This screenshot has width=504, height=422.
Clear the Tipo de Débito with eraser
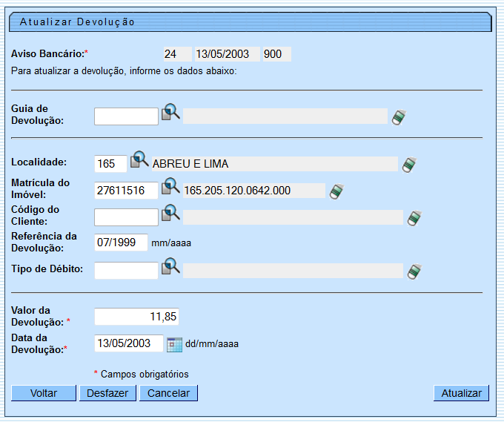(x=414, y=271)
